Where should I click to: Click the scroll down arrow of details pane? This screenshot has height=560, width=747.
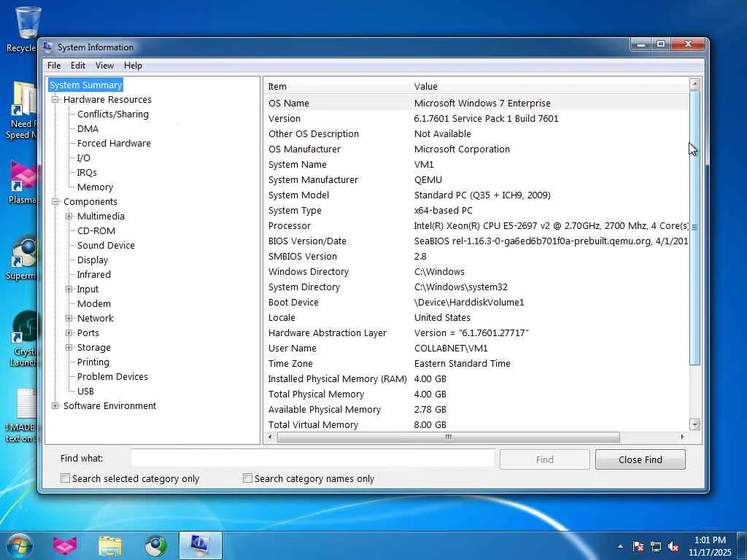(x=694, y=424)
